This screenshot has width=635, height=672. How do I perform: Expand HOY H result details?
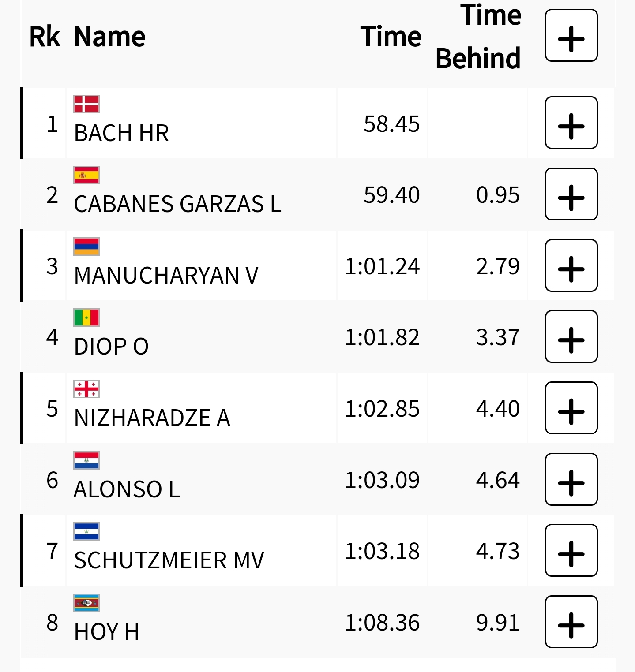[x=571, y=622]
